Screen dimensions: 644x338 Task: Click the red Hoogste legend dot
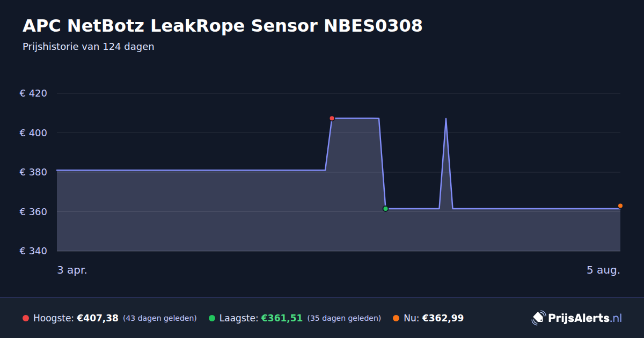(26, 318)
